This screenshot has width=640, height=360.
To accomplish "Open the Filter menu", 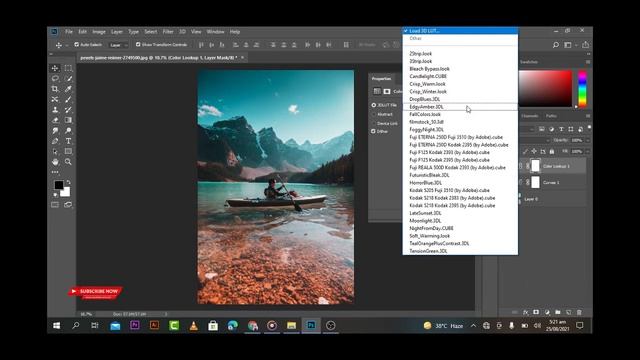I will [x=168, y=32].
